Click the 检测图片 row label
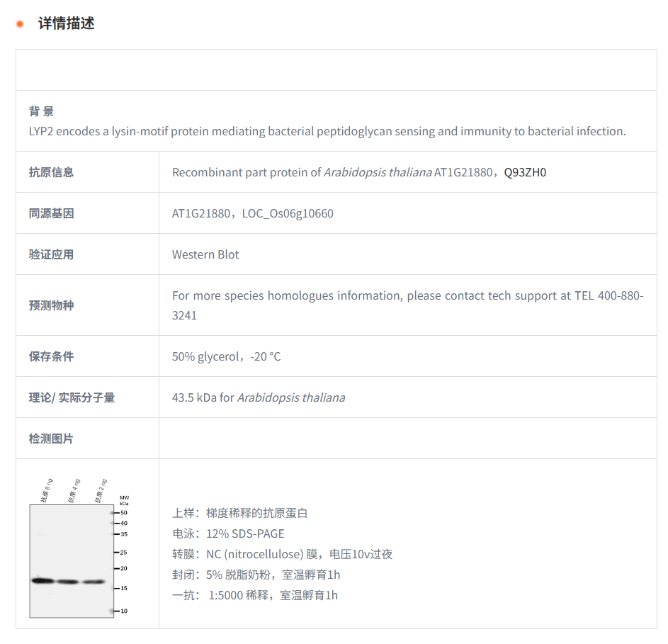Image resolution: width=668 pixels, height=644 pixels. [x=51, y=439]
